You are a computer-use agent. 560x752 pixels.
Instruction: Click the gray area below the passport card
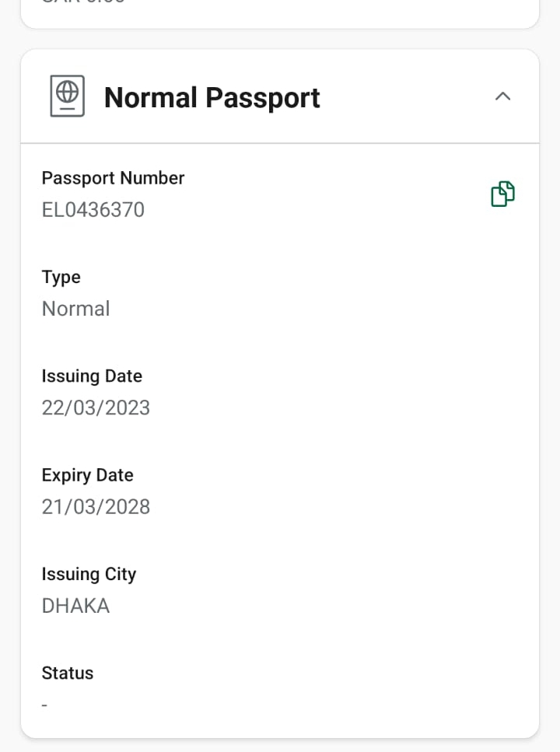[280, 745]
